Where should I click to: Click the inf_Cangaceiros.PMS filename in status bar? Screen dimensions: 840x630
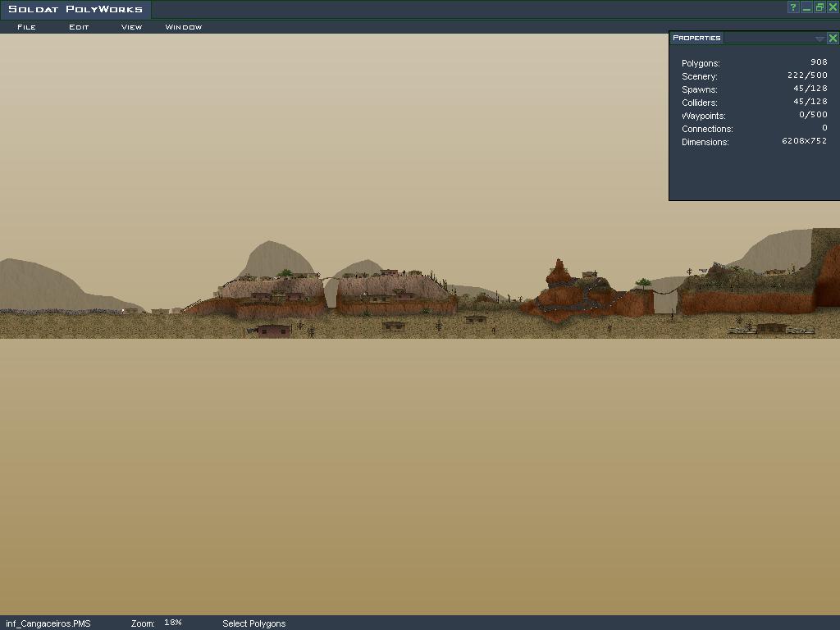pos(48,623)
